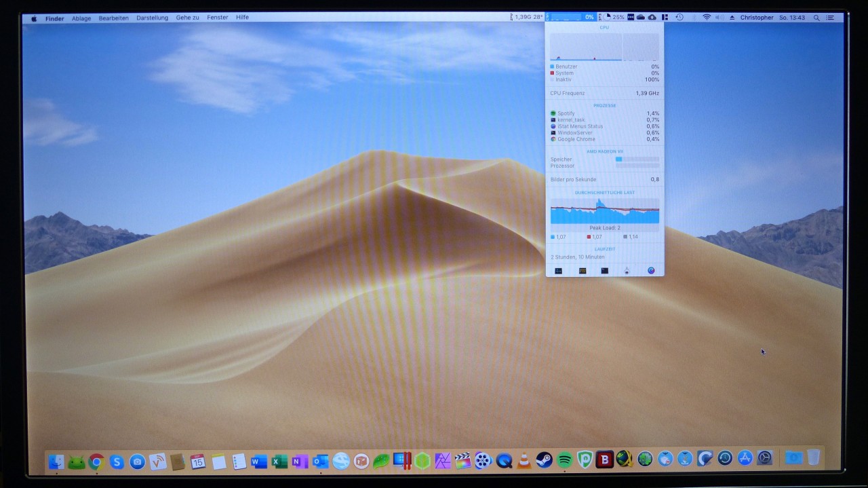Open Finder from the Dock
The image size is (868, 488).
[56, 462]
